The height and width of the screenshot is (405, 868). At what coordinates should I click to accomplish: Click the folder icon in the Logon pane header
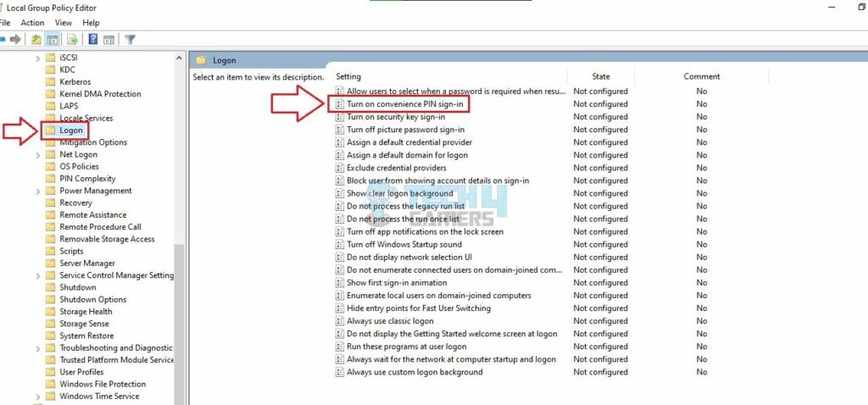pos(201,60)
